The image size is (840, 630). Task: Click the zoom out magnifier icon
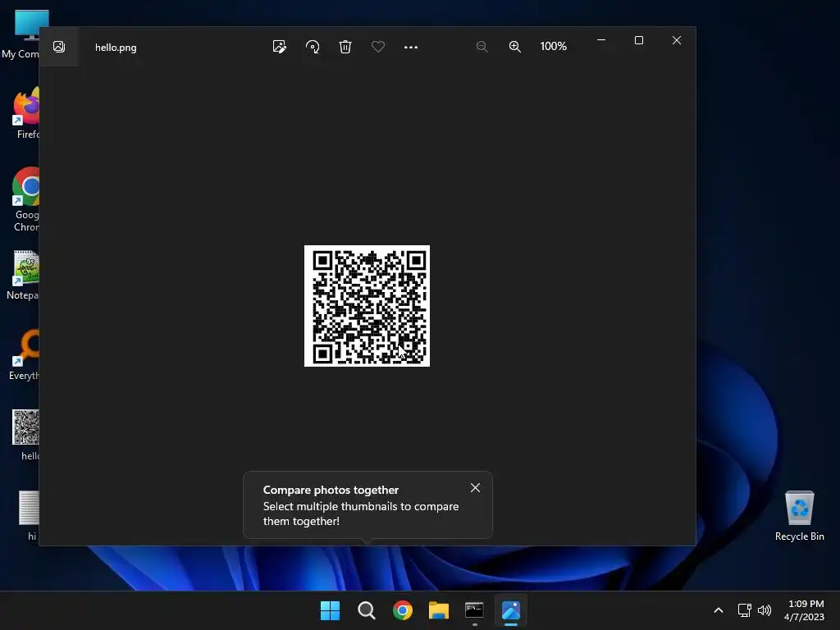[x=482, y=47]
